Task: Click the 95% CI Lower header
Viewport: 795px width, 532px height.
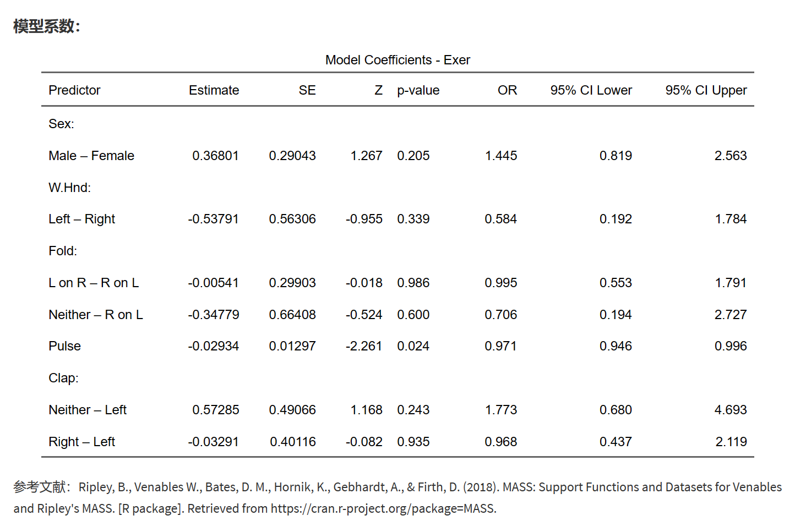Action: (591, 90)
